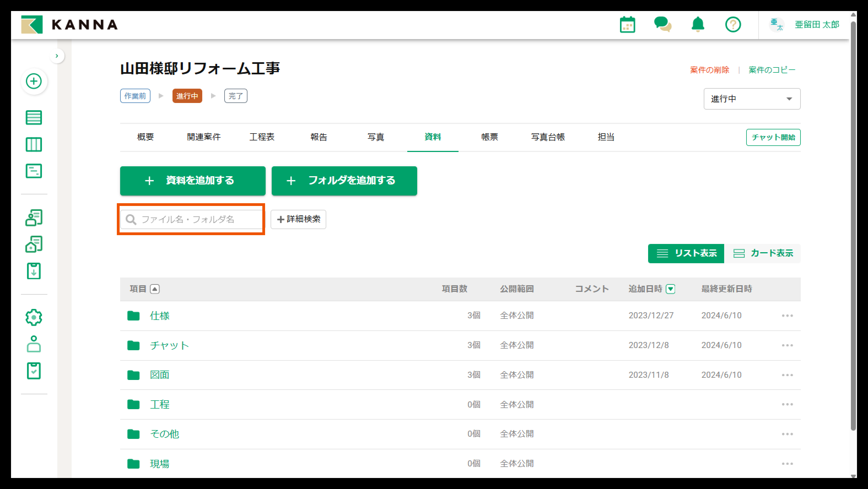The image size is (868, 489).
Task: Click the download clipboard sidebar icon
Action: tap(34, 271)
